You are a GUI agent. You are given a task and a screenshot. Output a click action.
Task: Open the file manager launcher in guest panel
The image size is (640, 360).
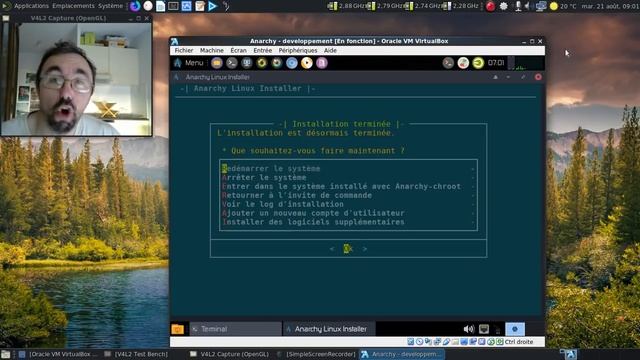(x=217, y=63)
